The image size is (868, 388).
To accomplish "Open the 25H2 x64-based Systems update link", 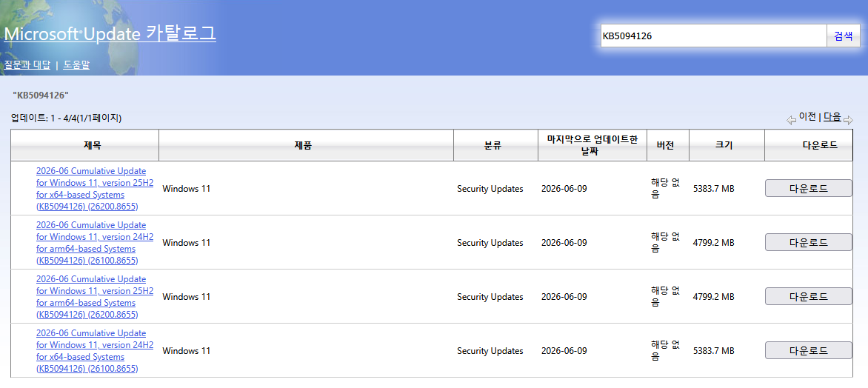I will [95, 189].
